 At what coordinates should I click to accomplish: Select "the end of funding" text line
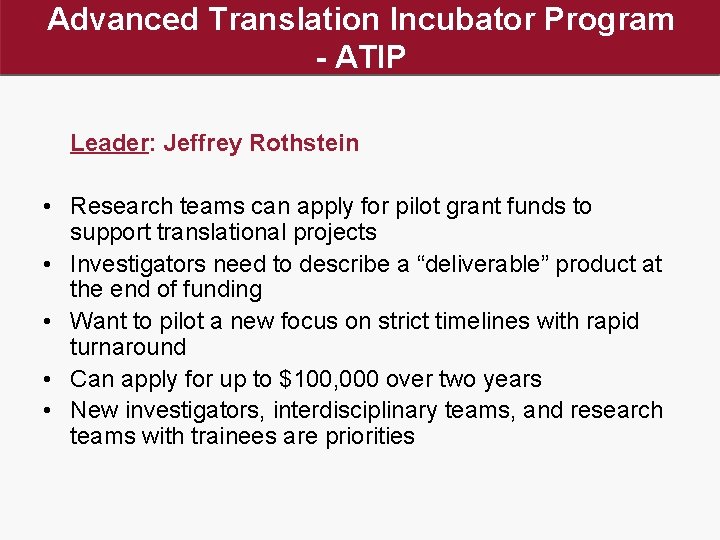pyautogui.click(x=166, y=289)
